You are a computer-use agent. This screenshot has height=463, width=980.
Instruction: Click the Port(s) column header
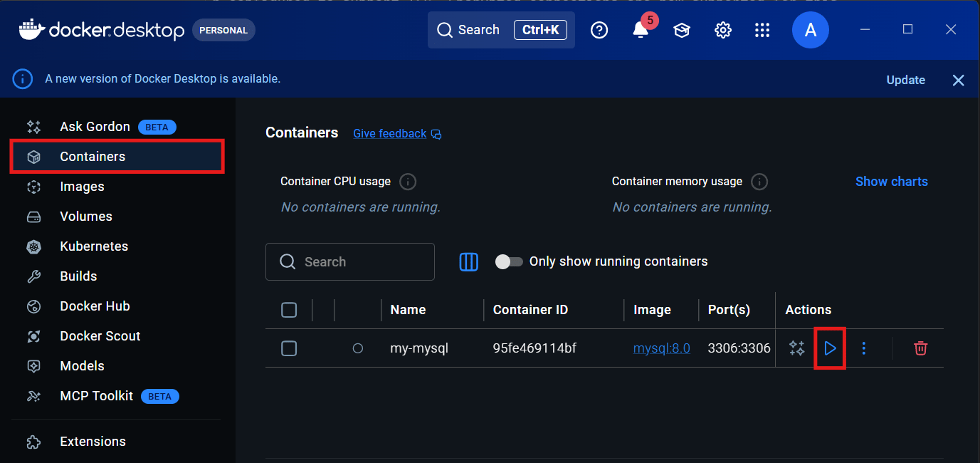[729, 310]
